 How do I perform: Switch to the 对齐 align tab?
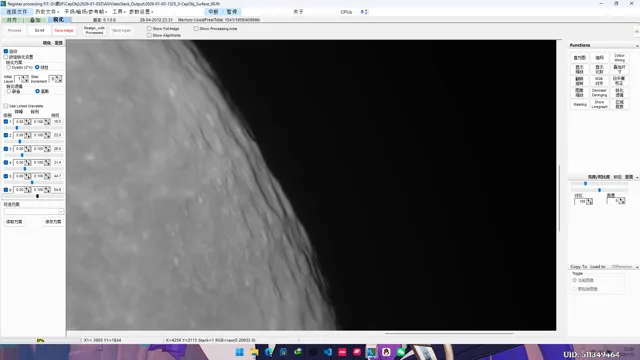(12, 20)
